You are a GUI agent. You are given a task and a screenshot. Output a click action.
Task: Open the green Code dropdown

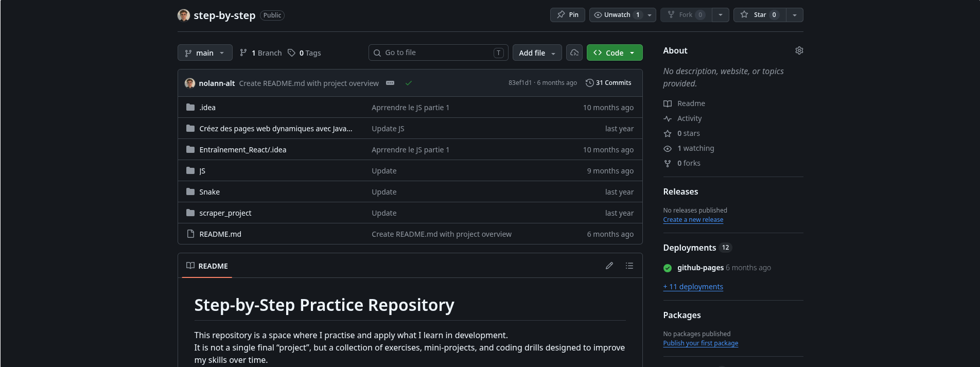click(x=615, y=53)
